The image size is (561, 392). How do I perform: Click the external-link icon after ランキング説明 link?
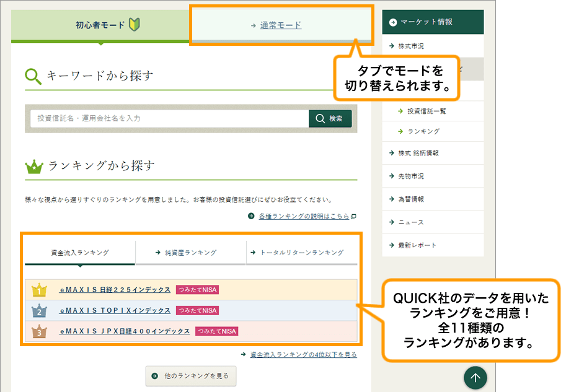[353, 216]
